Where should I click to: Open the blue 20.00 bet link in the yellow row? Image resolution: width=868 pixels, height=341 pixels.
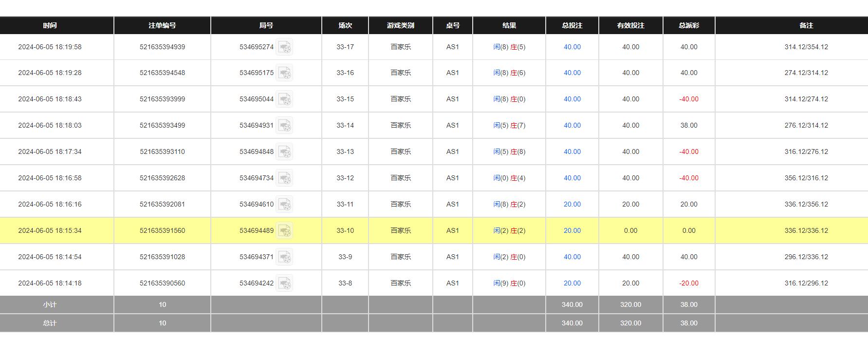[x=572, y=230]
